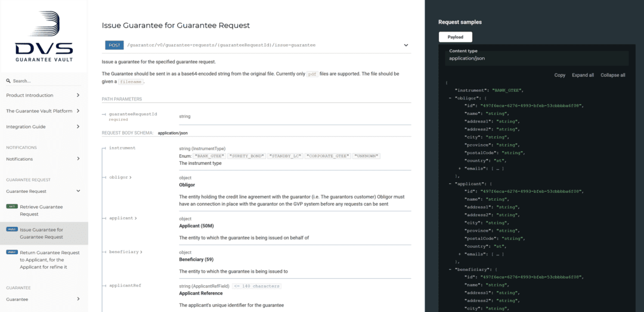644x312 pixels.
Task: Collapse the "beneficiary" JSON object
Action: (450, 269)
